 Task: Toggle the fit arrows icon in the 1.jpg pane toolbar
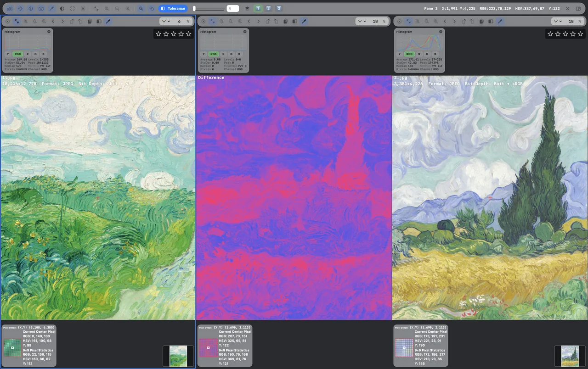click(17, 22)
